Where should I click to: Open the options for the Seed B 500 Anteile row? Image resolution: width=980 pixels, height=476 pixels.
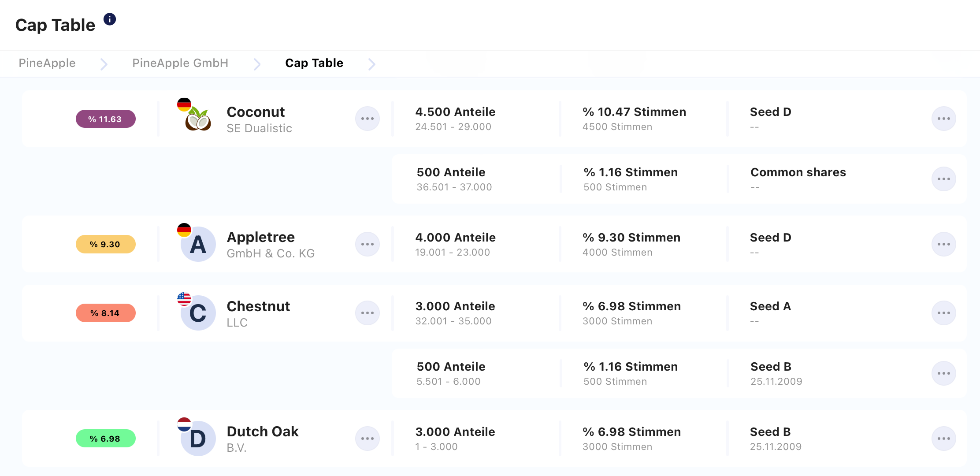point(944,373)
